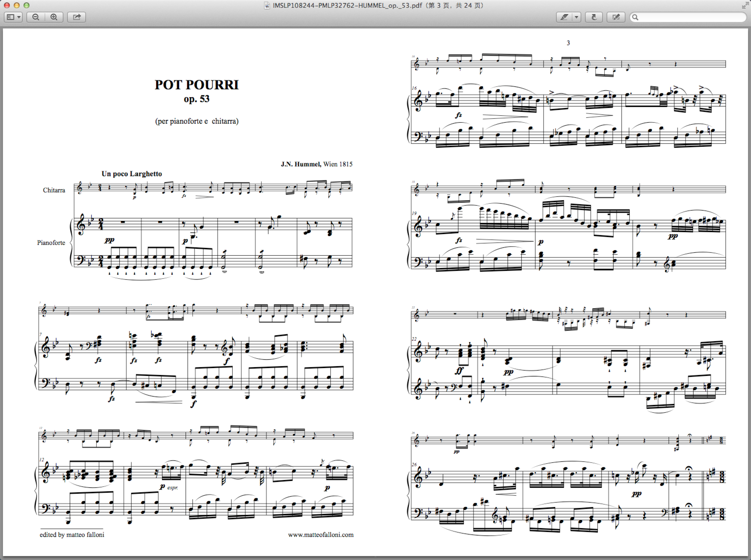The image size is (751, 560).
Task: Open the sidebar view mode dropdown arrow
Action: [19, 17]
